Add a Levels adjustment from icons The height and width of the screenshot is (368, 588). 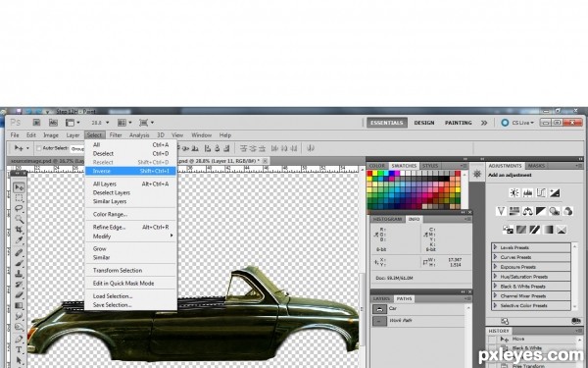(527, 193)
